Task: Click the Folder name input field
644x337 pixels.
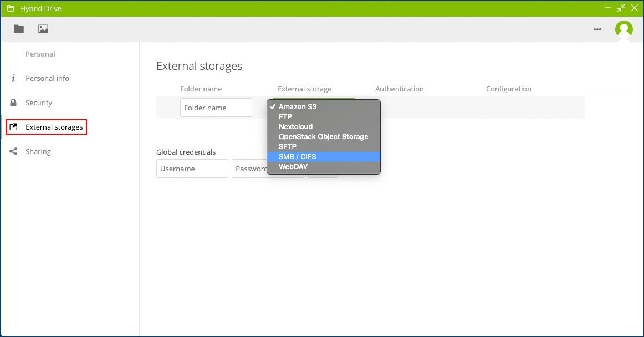Action: tap(216, 108)
